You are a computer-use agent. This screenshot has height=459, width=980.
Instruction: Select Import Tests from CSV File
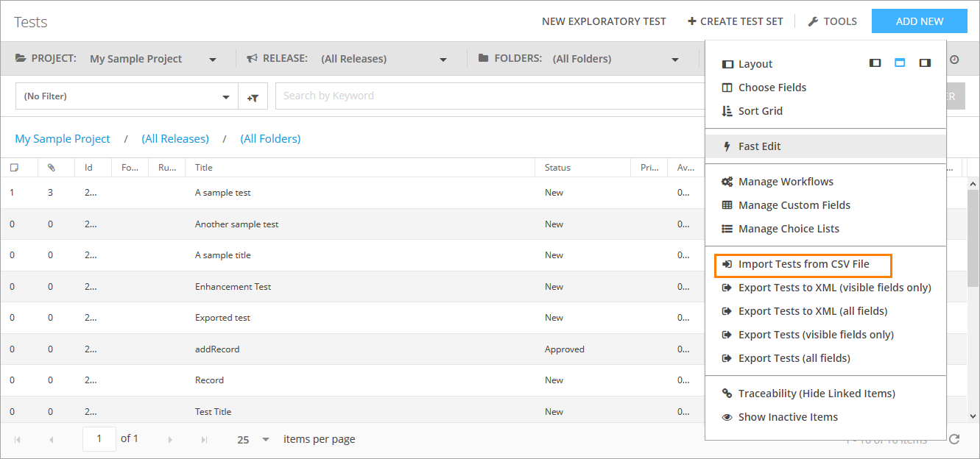[x=803, y=264]
